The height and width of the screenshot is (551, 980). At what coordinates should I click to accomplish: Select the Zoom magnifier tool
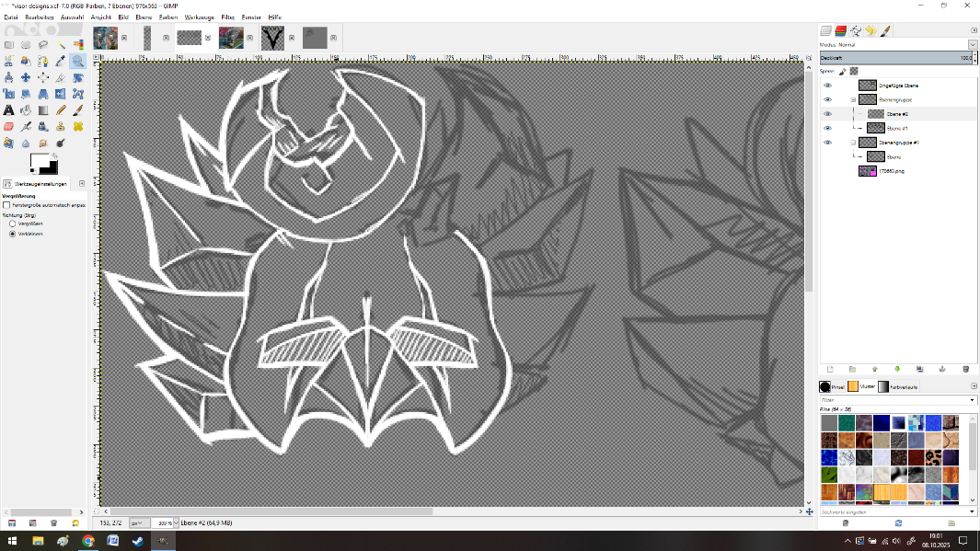click(x=77, y=61)
